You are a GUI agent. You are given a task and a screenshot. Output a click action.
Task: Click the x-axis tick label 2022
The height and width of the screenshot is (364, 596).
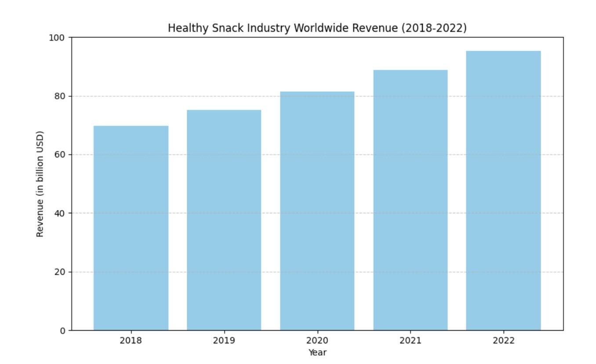[x=503, y=340]
